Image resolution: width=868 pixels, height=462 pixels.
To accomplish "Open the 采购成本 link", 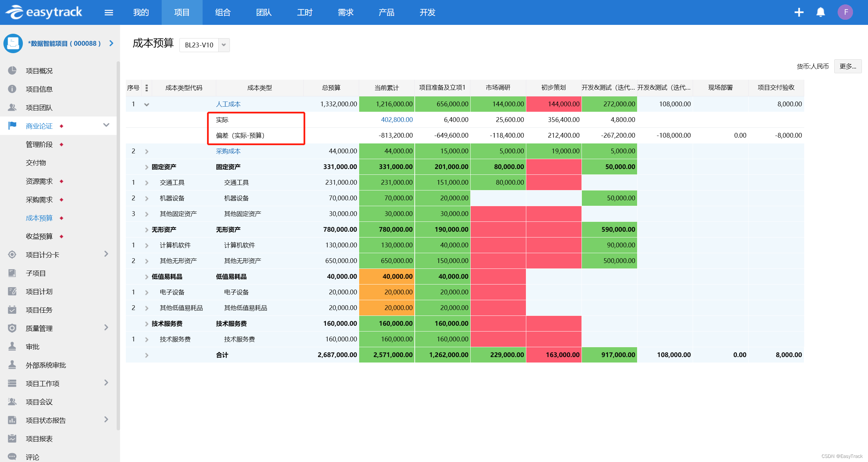I will (x=228, y=151).
